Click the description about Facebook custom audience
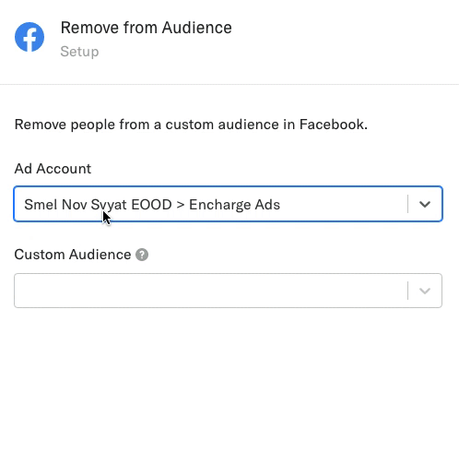The image size is (459, 476). click(191, 125)
